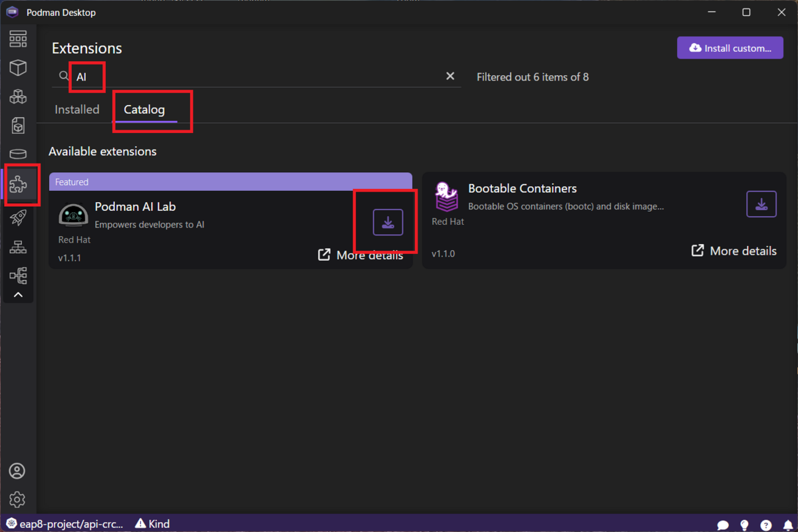Image resolution: width=798 pixels, height=532 pixels.
Task: Open the help question mark icon
Action: 766,525
